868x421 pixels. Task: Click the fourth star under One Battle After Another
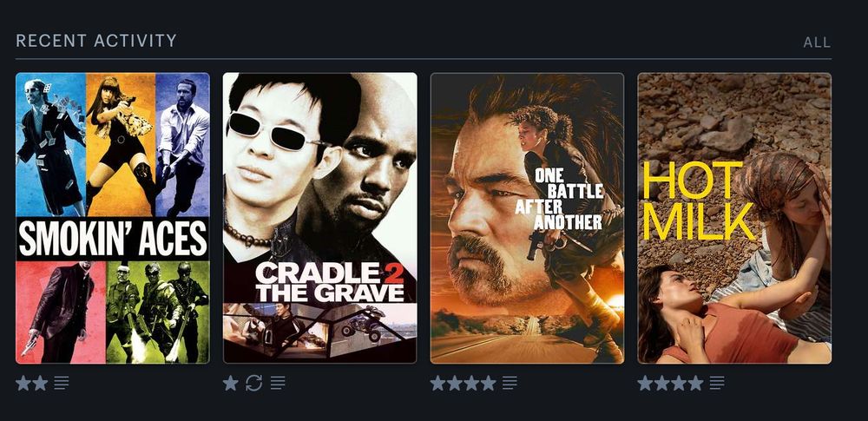point(488,383)
